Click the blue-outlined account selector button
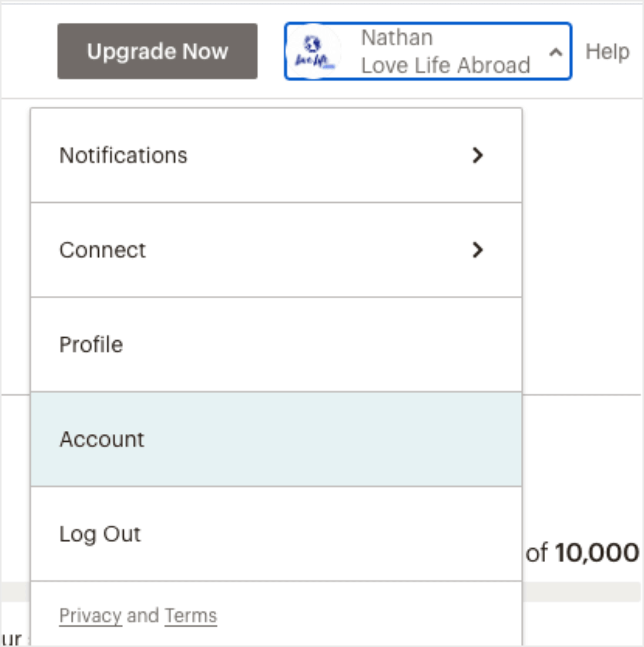 click(428, 51)
